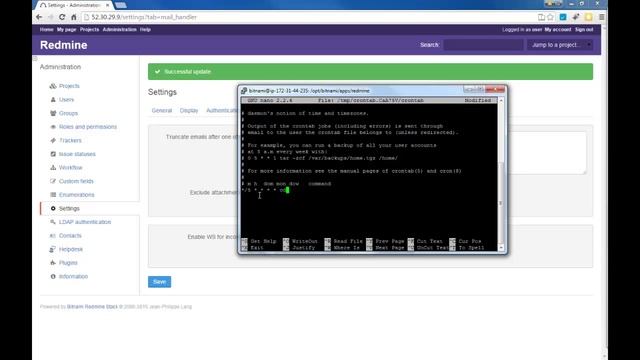The image size is (640, 360).
Task: Switch to the Display settings tab
Action: (x=189, y=111)
